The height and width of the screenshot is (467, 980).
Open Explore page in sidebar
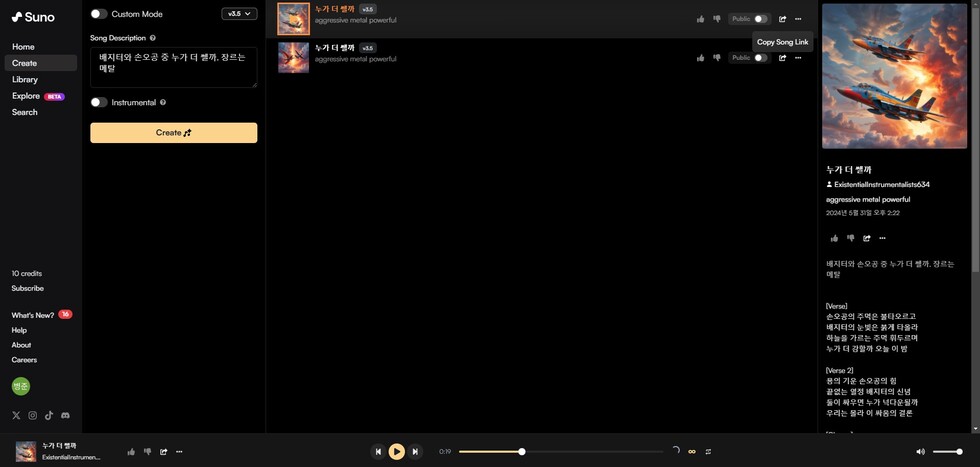(x=26, y=96)
